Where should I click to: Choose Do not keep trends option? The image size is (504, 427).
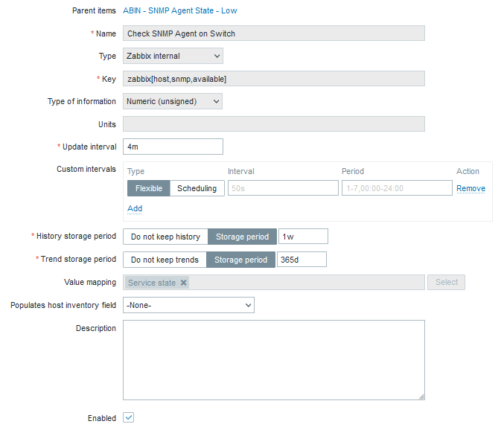pyautogui.click(x=165, y=260)
